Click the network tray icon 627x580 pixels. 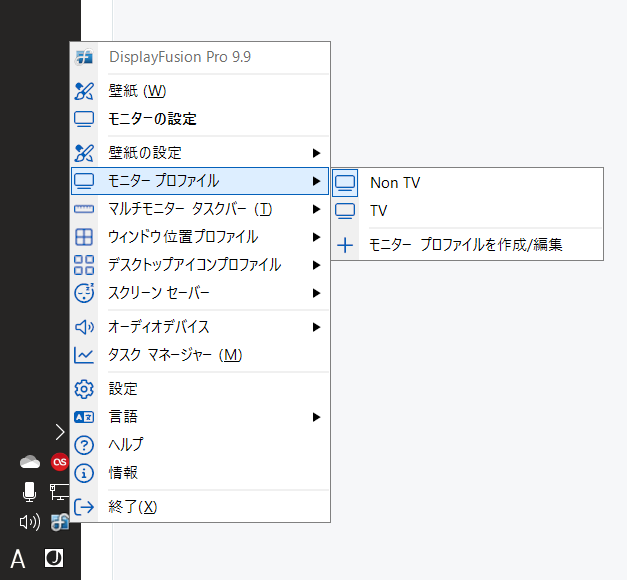59,492
